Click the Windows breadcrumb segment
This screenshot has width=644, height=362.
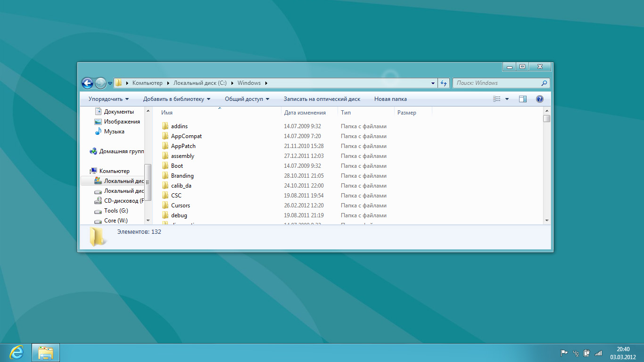249,83
